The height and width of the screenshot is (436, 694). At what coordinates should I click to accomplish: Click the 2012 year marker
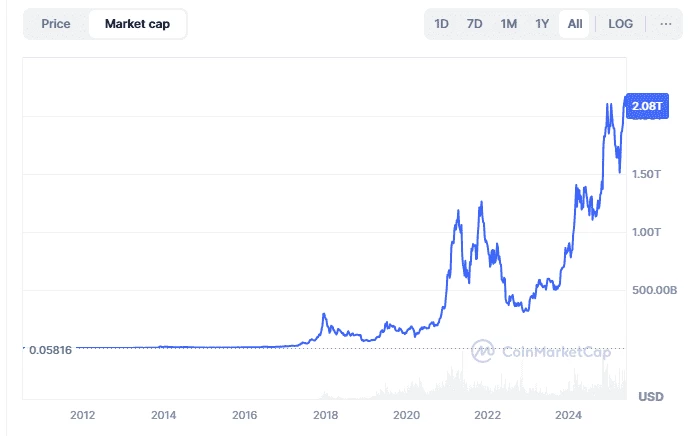tap(83, 415)
